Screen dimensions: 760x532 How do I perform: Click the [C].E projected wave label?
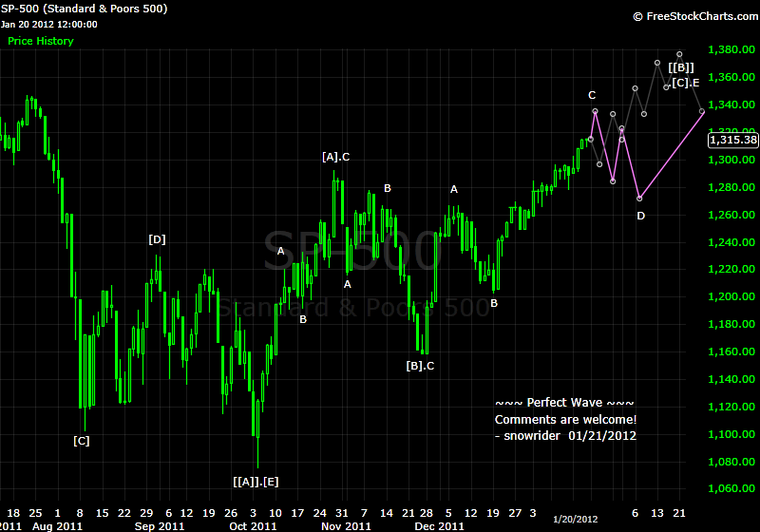click(685, 83)
